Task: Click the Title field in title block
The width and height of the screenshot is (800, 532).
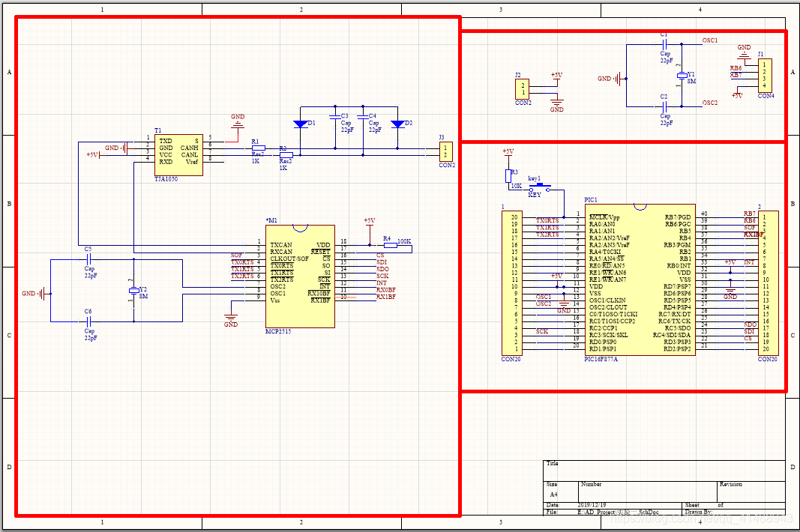Action: point(664,471)
